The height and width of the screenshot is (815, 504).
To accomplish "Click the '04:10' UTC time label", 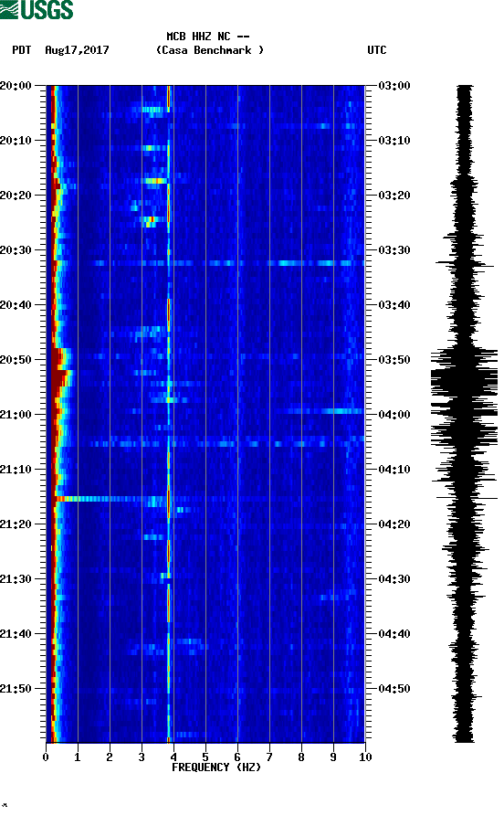I will pyautogui.click(x=394, y=470).
